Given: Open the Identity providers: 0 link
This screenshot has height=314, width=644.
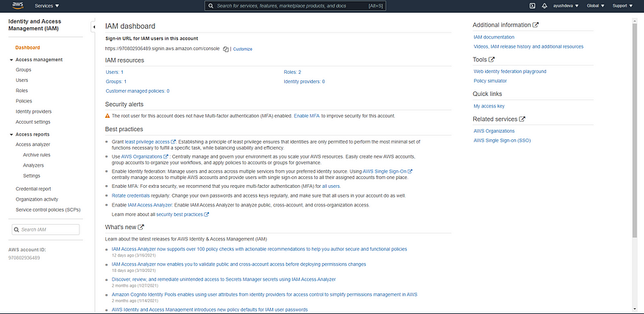Looking at the screenshot, I should point(305,82).
